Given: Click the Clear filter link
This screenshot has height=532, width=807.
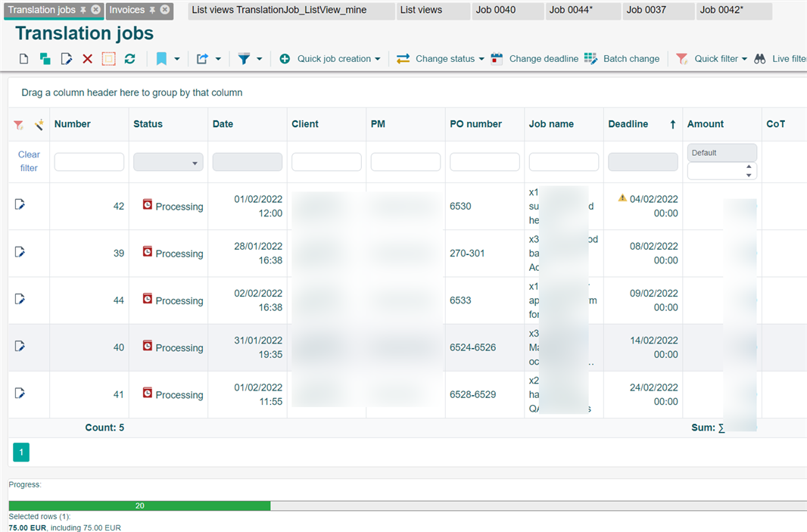Looking at the screenshot, I should (x=28, y=161).
